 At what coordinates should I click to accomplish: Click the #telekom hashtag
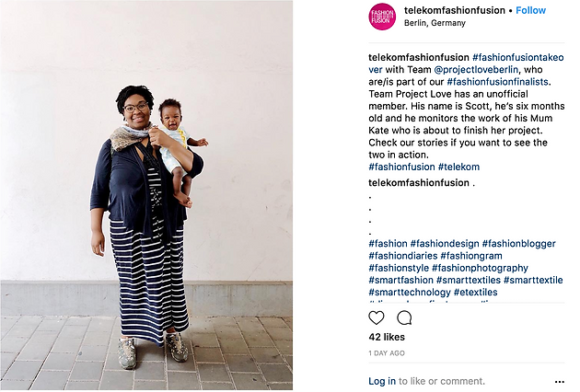[458, 167]
